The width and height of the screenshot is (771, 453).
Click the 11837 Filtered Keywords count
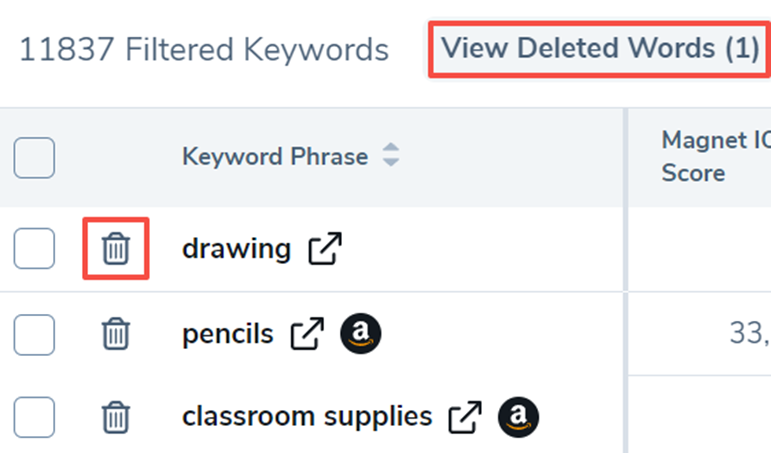pos(203,49)
